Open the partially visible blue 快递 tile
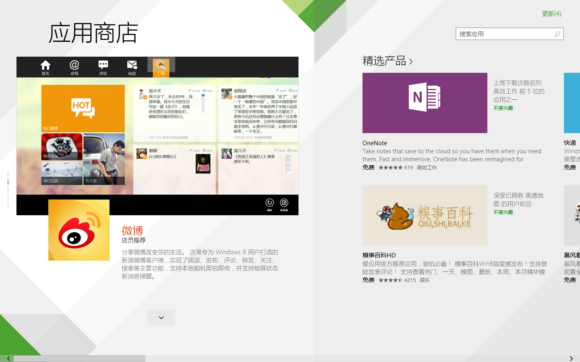 (572, 103)
